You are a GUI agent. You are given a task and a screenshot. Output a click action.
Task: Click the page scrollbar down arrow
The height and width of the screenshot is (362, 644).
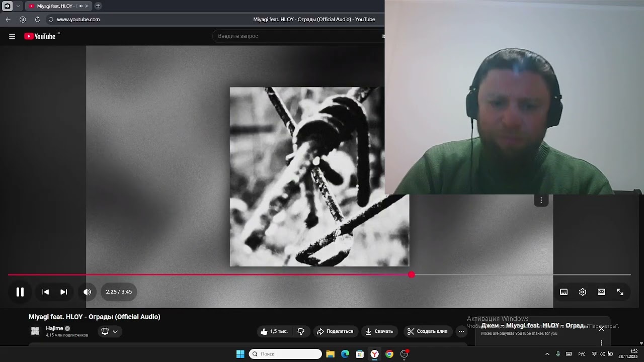tap(641, 343)
